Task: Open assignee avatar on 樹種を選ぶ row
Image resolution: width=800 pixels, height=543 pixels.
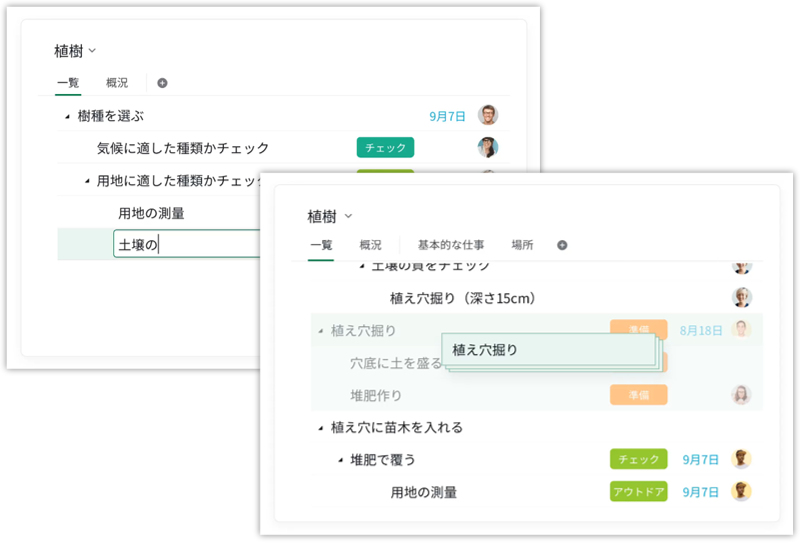Action: point(488,115)
